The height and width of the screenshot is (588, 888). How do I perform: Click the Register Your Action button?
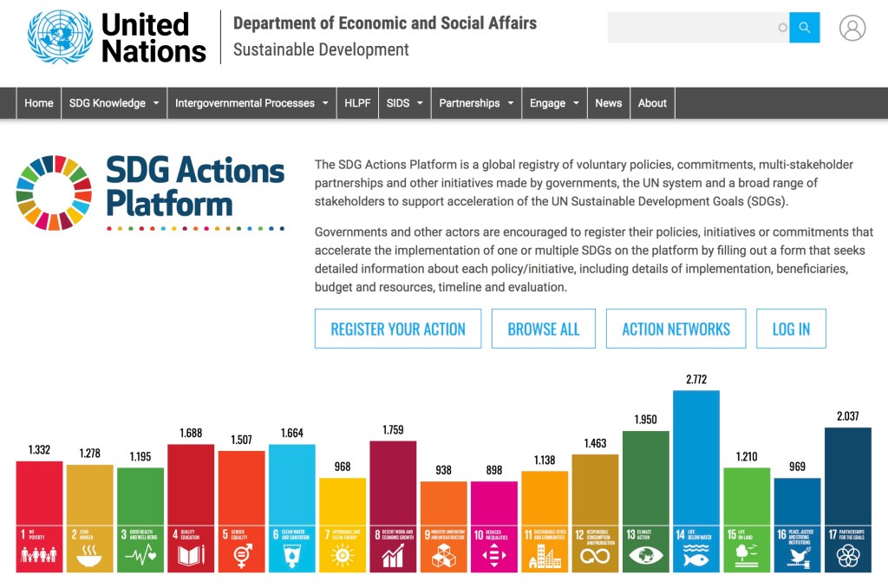(x=398, y=329)
